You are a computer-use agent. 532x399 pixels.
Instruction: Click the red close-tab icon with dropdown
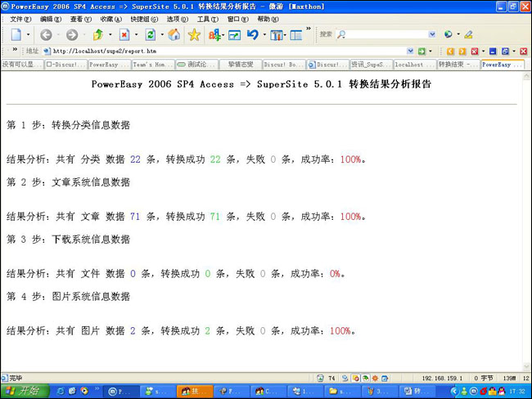pyautogui.click(x=475, y=52)
